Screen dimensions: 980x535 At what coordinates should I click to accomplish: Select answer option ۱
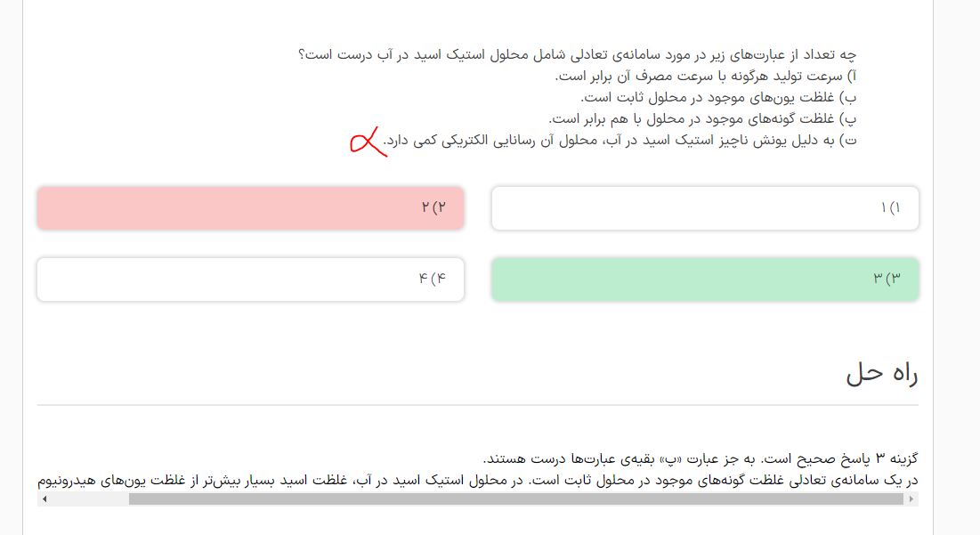[x=704, y=208]
